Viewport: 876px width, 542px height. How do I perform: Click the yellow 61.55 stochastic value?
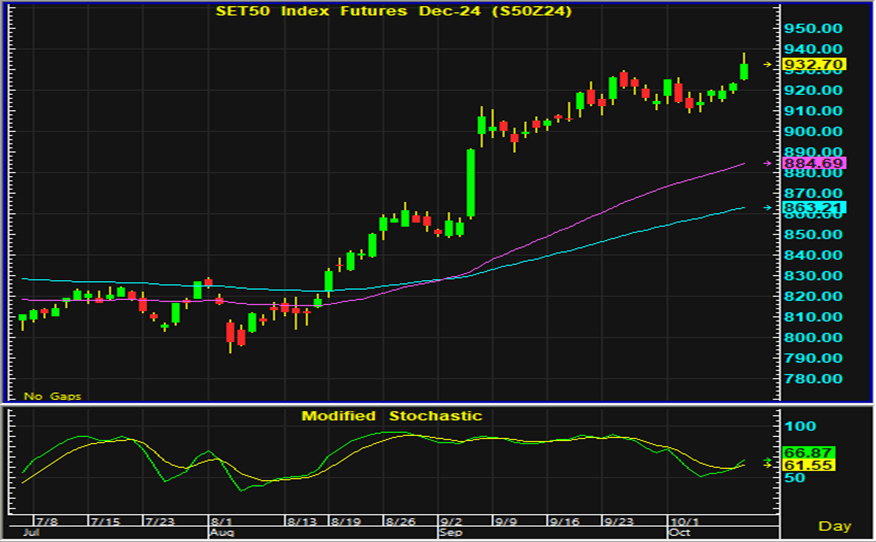[x=802, y=466]
